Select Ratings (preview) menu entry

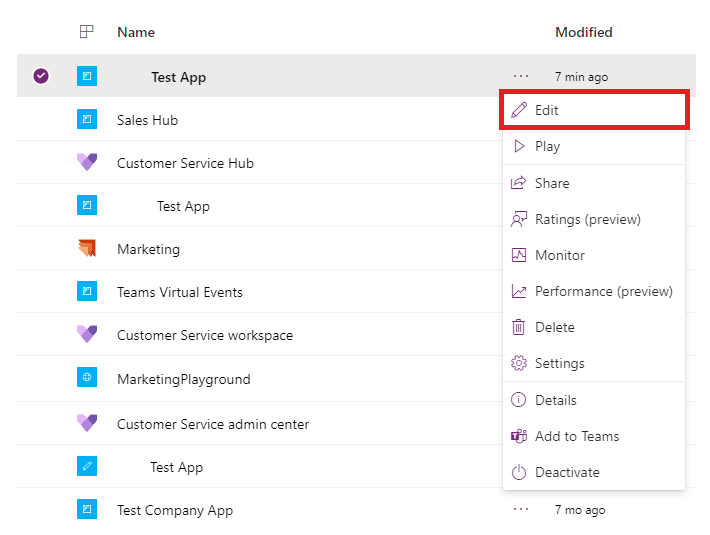594,219
